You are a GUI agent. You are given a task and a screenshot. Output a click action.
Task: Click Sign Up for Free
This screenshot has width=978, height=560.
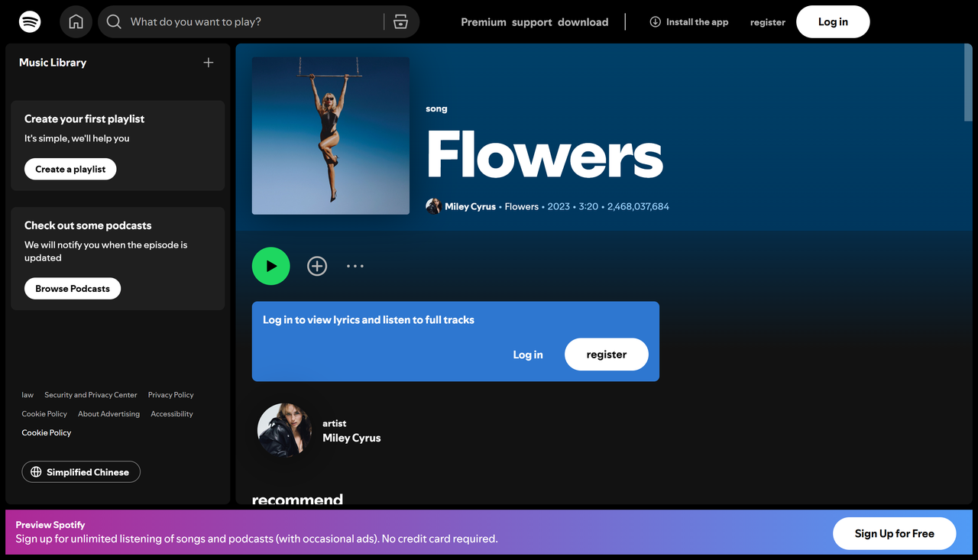(894, 533)
